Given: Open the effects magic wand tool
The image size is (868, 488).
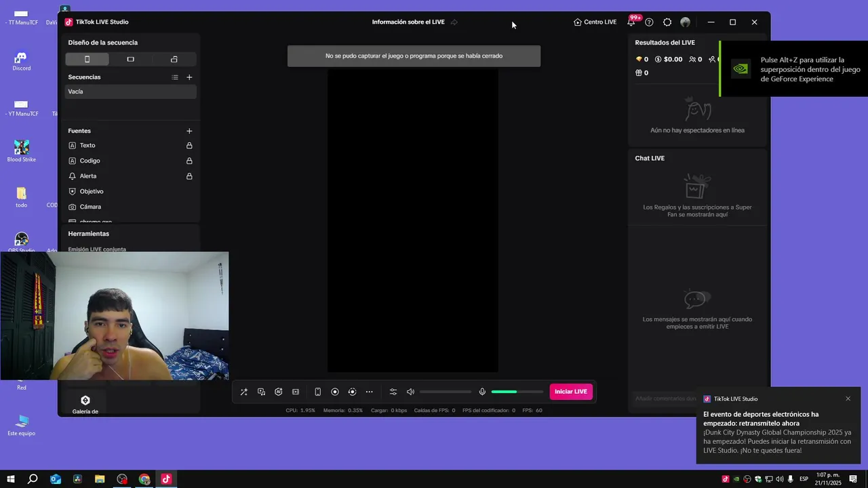Looking at the screenshot, I should coord(243,392).
